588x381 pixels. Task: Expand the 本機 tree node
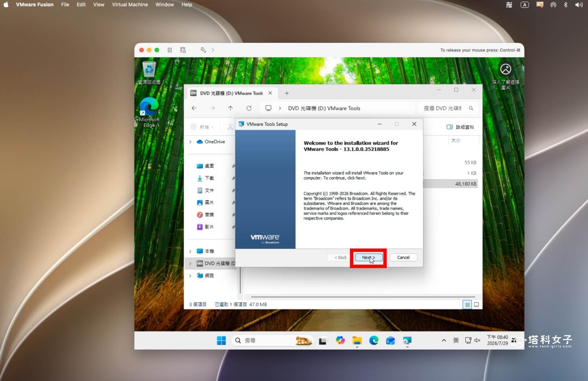[x=190, y=251]
